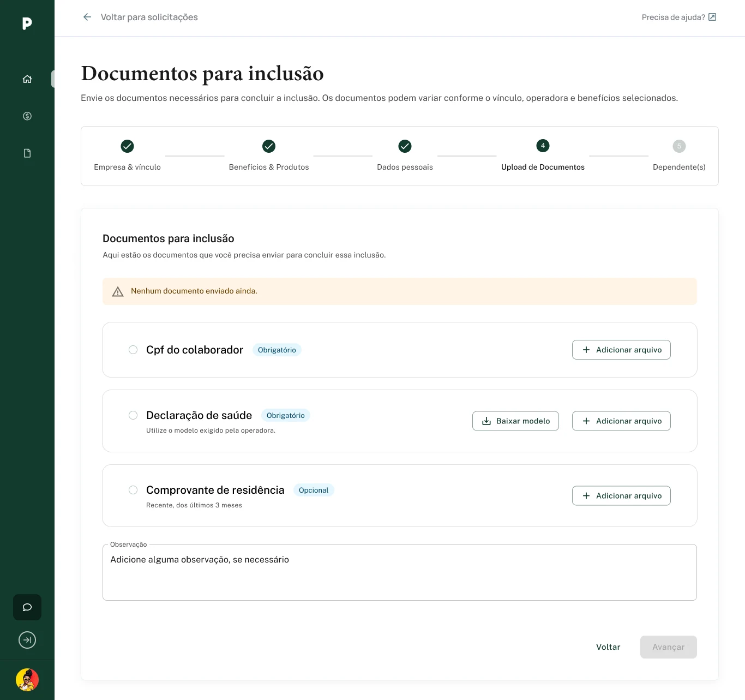This screenshot has width=745, height=700.
Task: Click the P logo in the sidebar
Action: (27, 23)
